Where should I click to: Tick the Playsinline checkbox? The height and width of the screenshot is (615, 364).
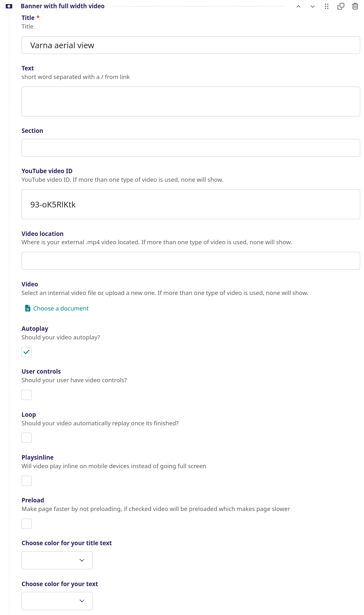(x=27, y=481)
